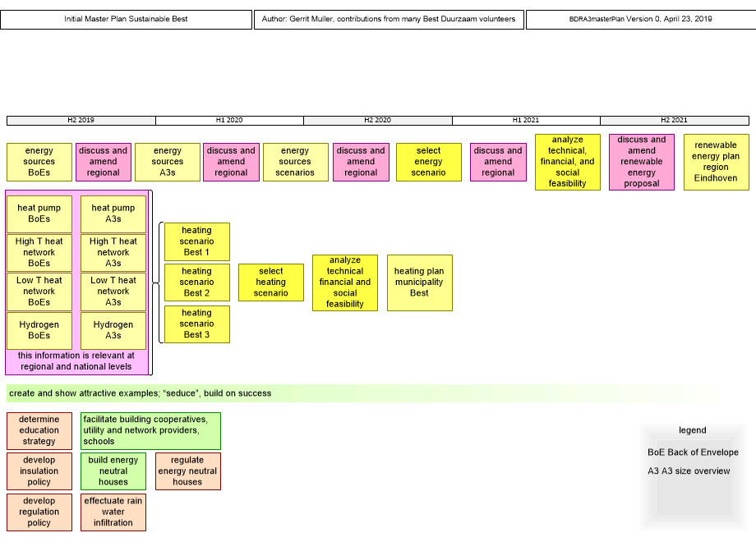Select the H1 2021 timeline segment
The width and height of the screenshot is (756, 542).
point(526,121)
